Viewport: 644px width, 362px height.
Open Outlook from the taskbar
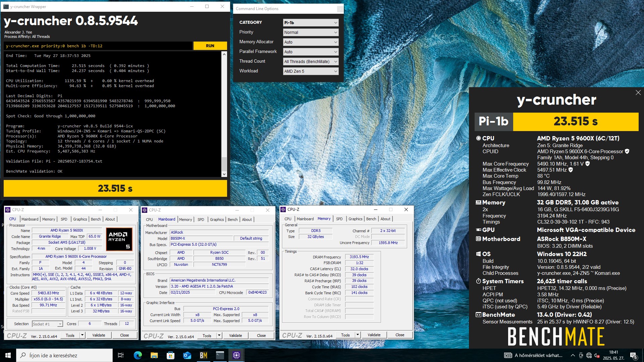click(x=187, y=355)
